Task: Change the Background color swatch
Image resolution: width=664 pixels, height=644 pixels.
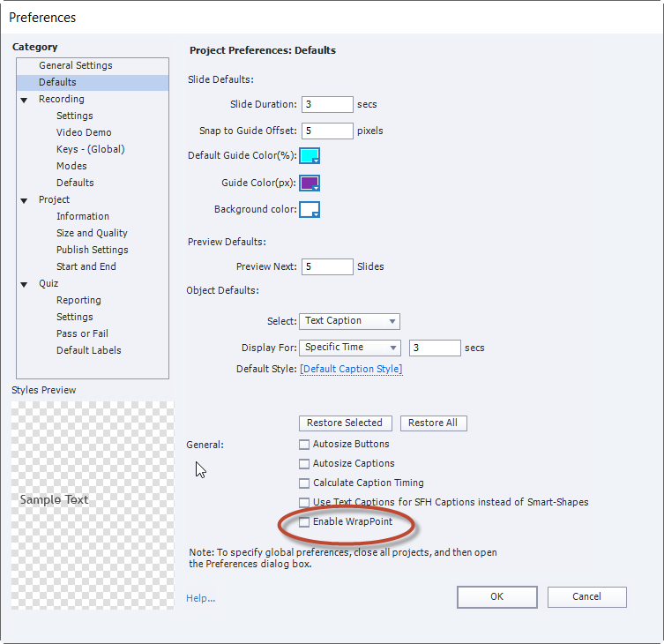Action: [310, 210]
